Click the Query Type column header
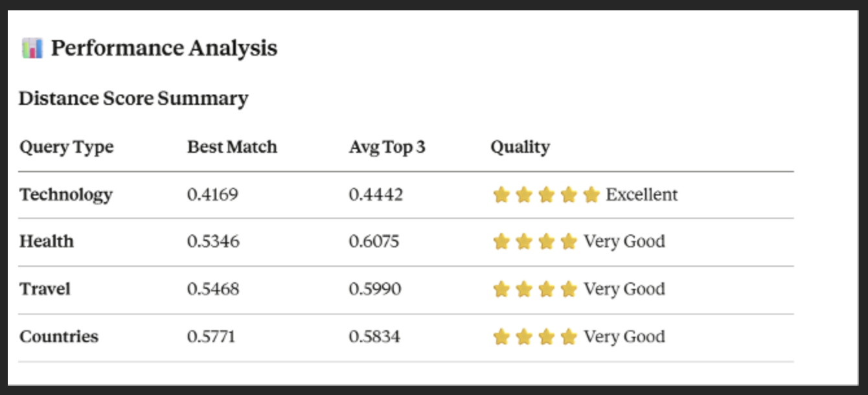868x395 pixels. pos(66,148)
